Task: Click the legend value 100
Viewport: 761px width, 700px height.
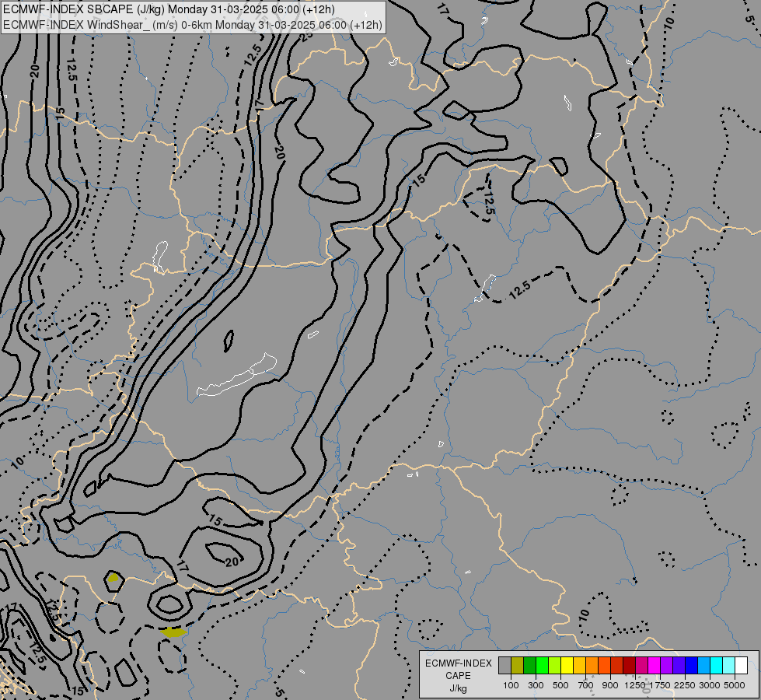Action: (x=511, y=685)
